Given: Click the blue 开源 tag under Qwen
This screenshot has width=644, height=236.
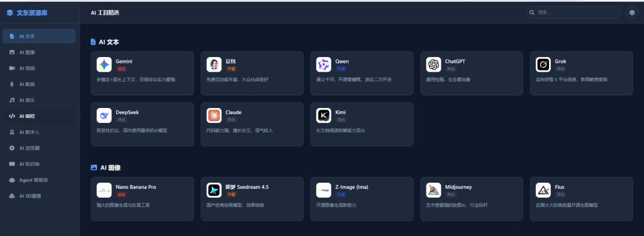Looking at the screenshot, I should [340, 69].
